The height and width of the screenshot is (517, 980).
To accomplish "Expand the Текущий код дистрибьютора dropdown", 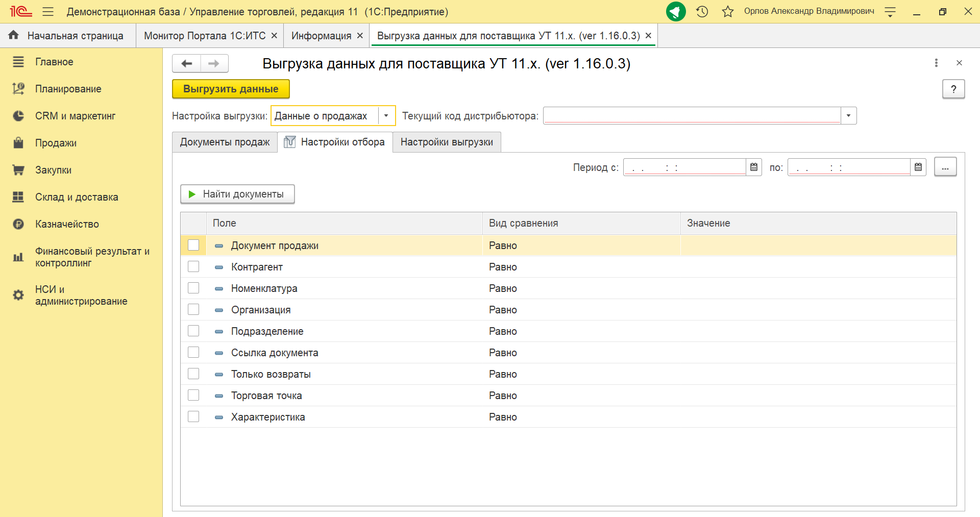I will click(848, 116).
